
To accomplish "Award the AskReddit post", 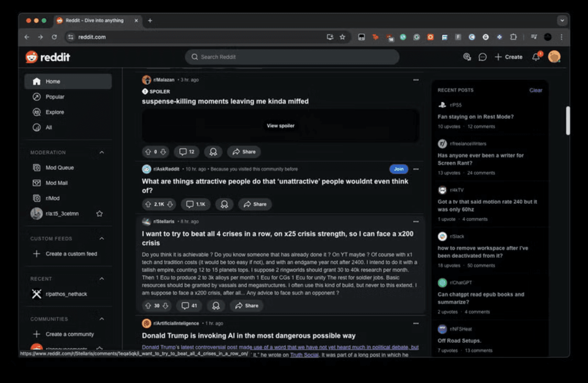I will click(224, 204).
